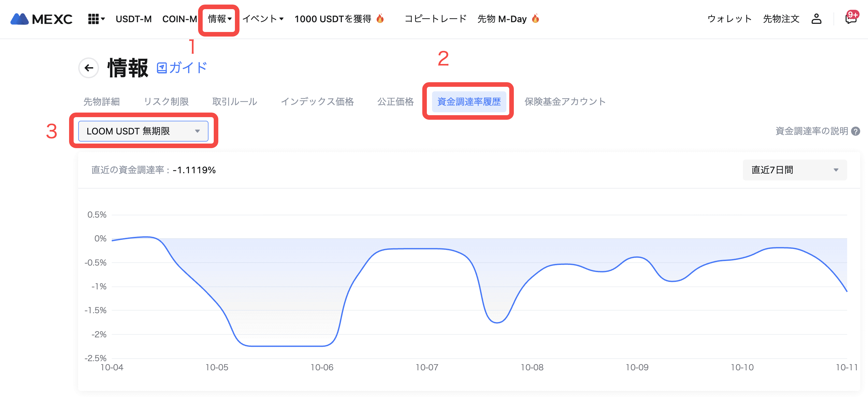
Task: Click the funding rate help question icon
Action: point(856,131)
